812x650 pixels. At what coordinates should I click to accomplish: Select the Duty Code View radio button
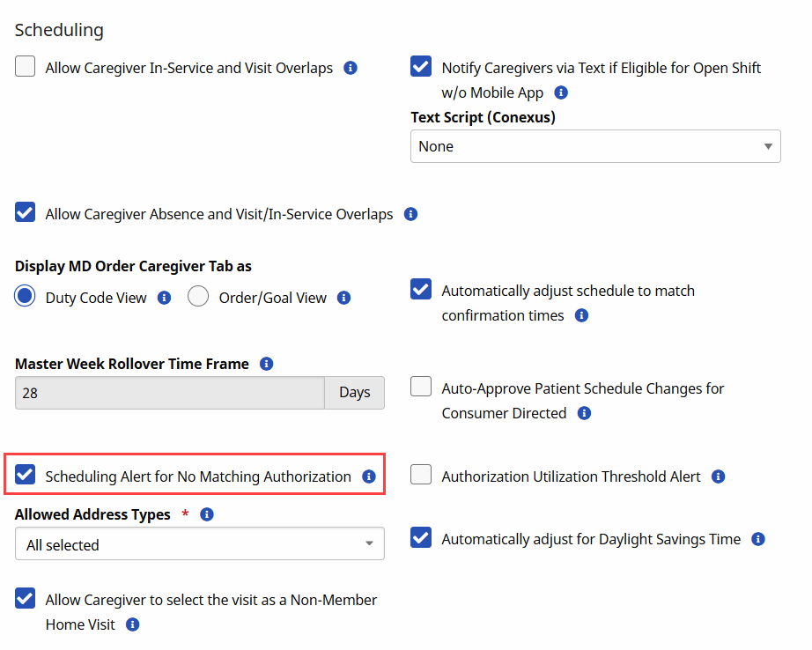[x=26, y=297]
